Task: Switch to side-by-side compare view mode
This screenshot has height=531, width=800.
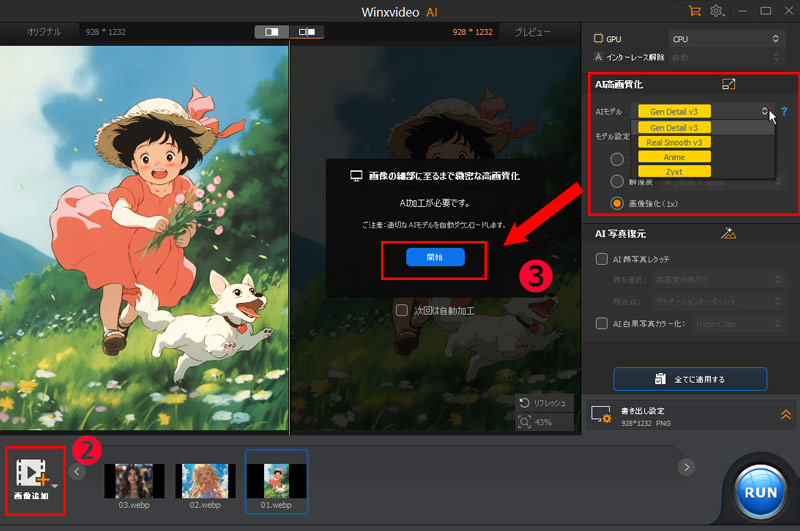Action: [x=307, y=32]
